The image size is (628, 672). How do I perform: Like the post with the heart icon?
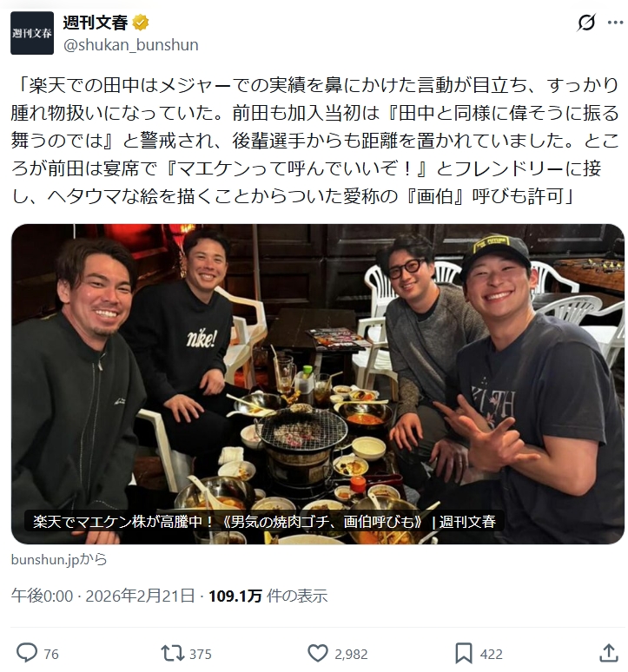318,654
